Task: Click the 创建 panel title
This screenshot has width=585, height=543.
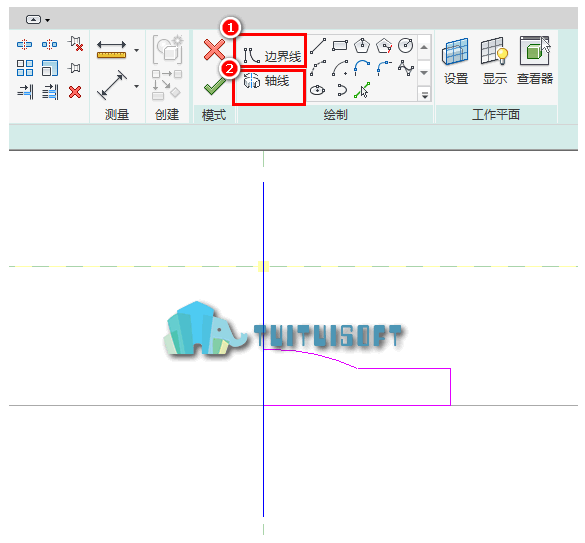Action: pos(167,115)
